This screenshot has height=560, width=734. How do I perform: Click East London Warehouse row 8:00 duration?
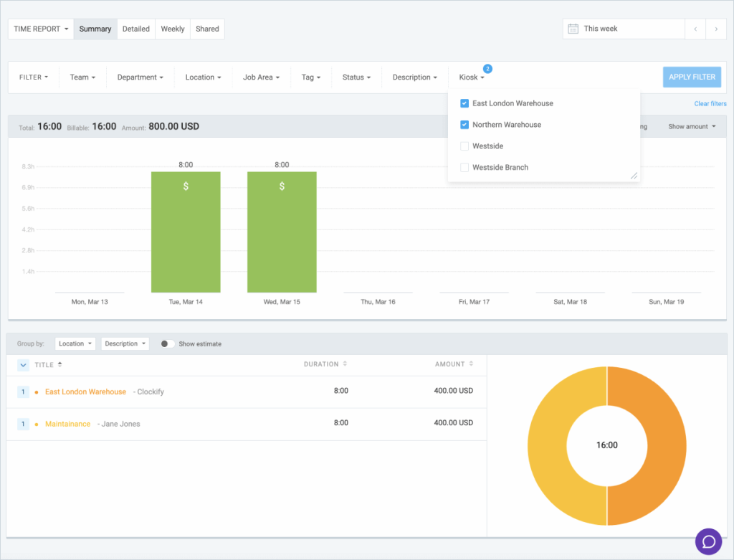[x=340, y=391]
